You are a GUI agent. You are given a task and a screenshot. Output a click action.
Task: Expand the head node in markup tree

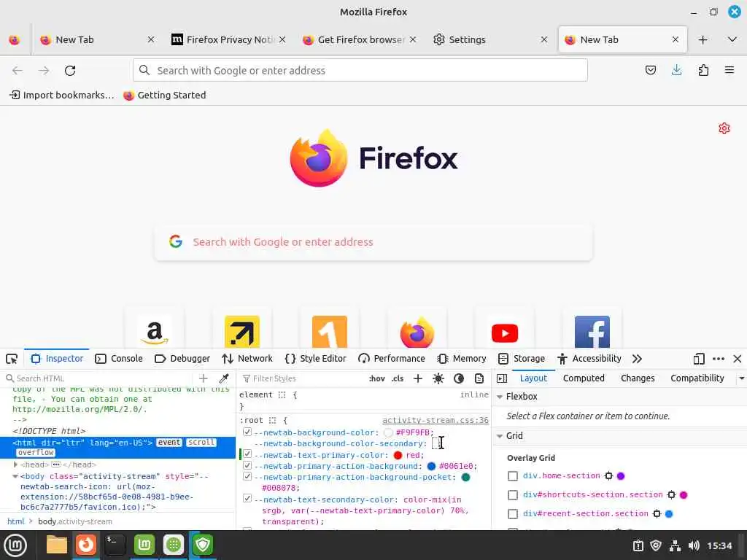(15, 464)
